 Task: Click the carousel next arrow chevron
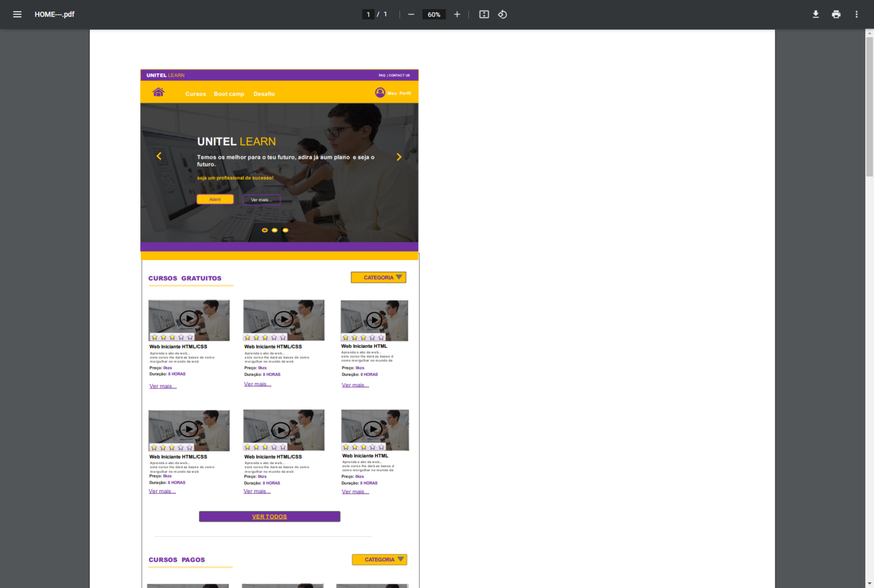point(399,157)
